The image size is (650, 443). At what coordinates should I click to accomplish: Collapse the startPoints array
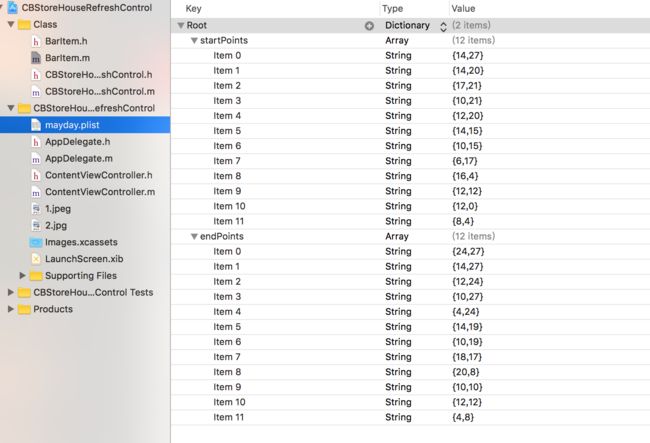tap(194, 41)
